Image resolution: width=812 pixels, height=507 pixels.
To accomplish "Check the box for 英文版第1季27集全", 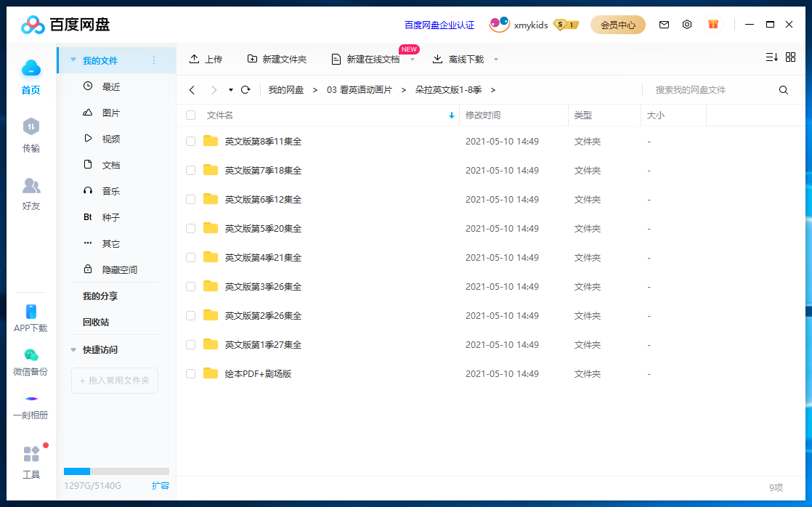I will 190,344.
